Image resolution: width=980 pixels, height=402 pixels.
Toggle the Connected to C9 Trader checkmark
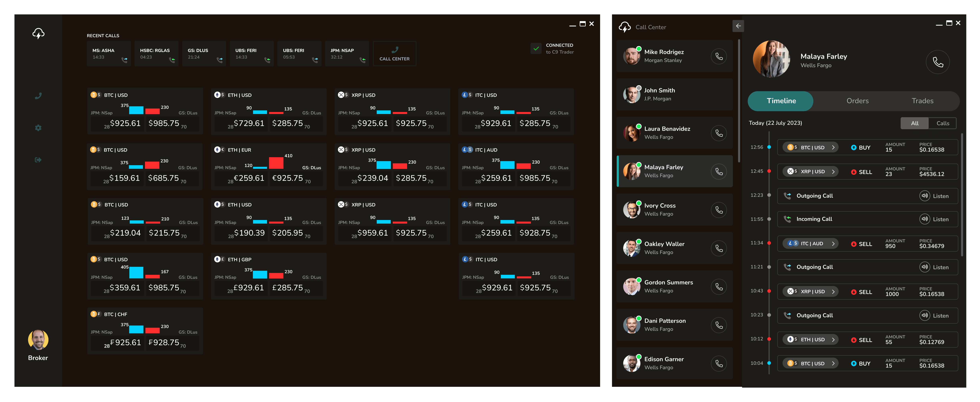coord(536,49)
